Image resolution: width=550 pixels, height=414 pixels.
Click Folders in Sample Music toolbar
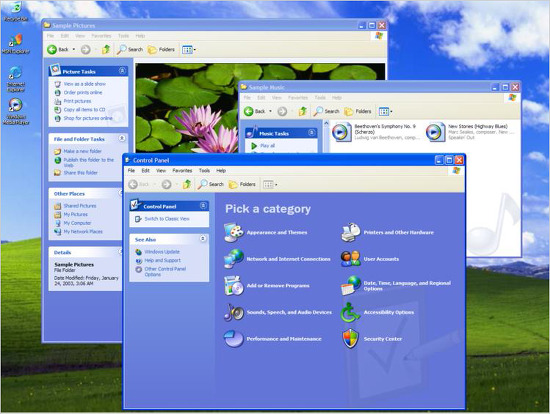358,111
